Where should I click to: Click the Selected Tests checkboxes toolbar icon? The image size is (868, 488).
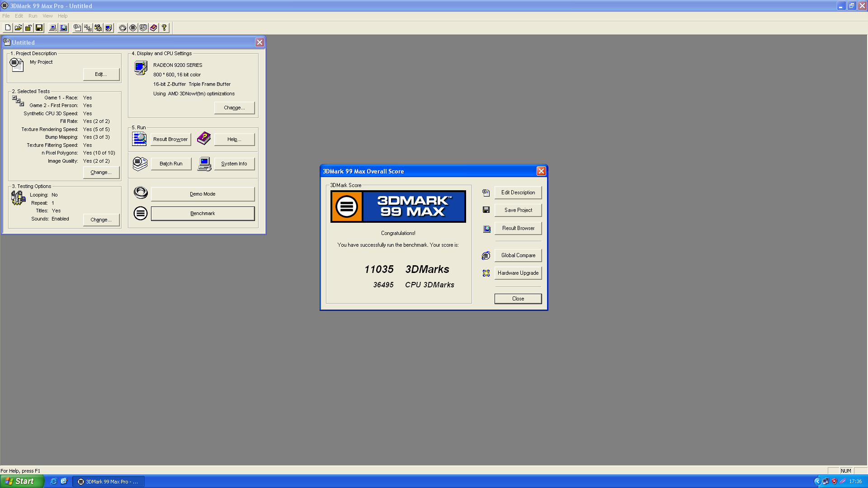click(x=88, y=28)
